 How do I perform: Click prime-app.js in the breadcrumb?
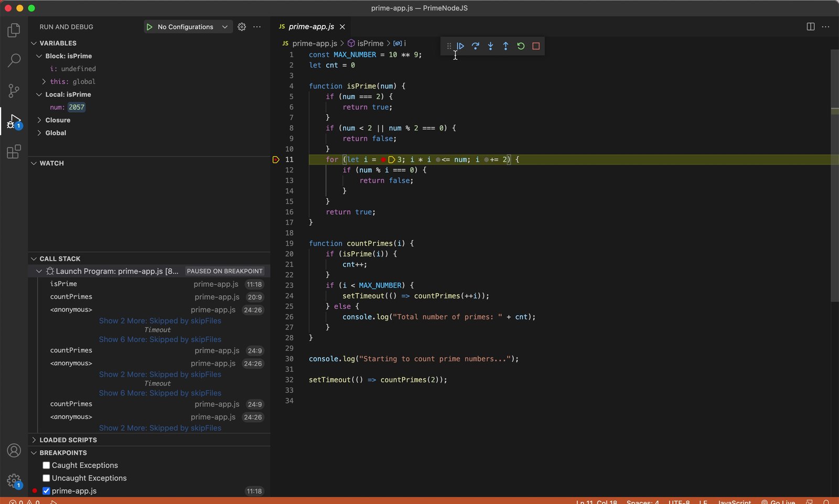[315, 43]
